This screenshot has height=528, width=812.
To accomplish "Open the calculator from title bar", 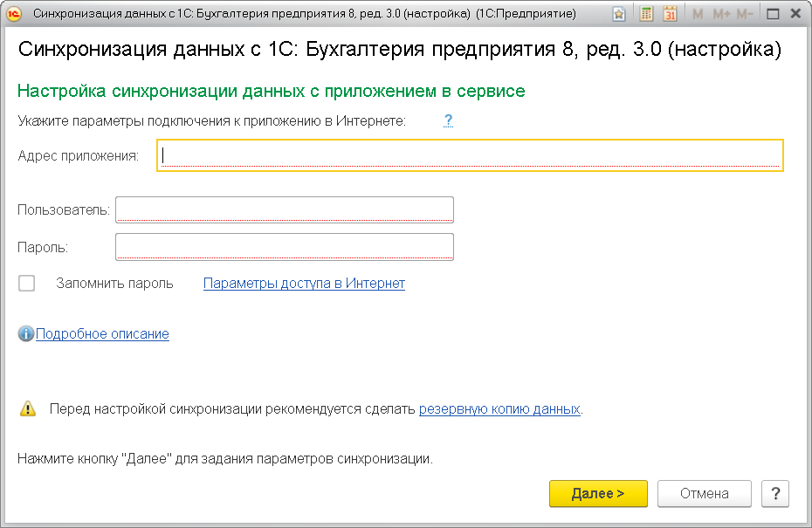I will pos(646,14).
